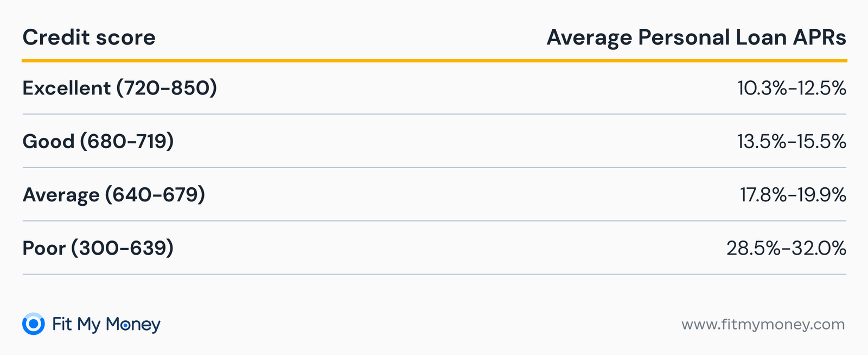The image size is (868, 355).
Task: Click the gray divider below the Poor row
Action: (x=434, y=274)
